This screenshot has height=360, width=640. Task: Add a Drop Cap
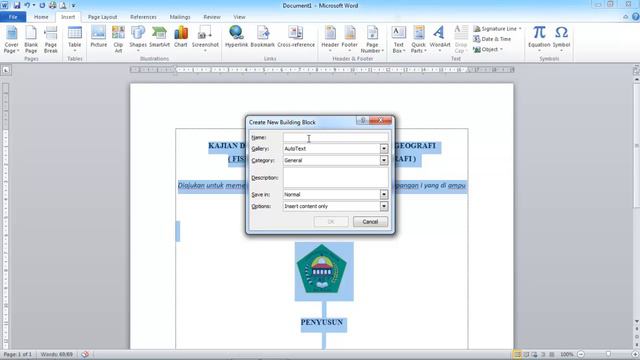pos(461,39)
